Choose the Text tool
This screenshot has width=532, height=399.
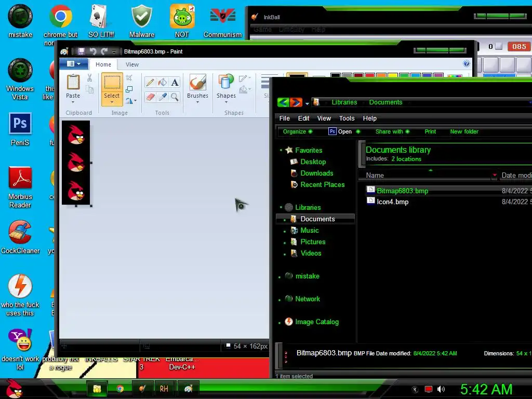click(x=175, y=82)
